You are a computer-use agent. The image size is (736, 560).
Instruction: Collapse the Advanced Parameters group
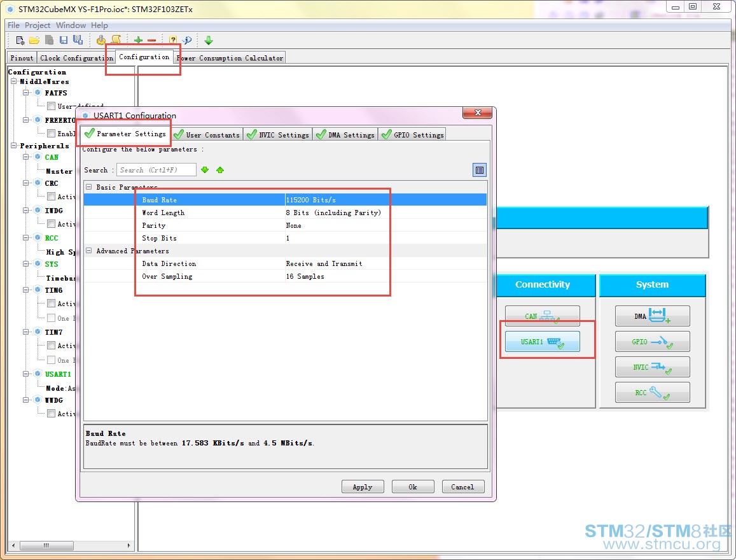point(88,251)
